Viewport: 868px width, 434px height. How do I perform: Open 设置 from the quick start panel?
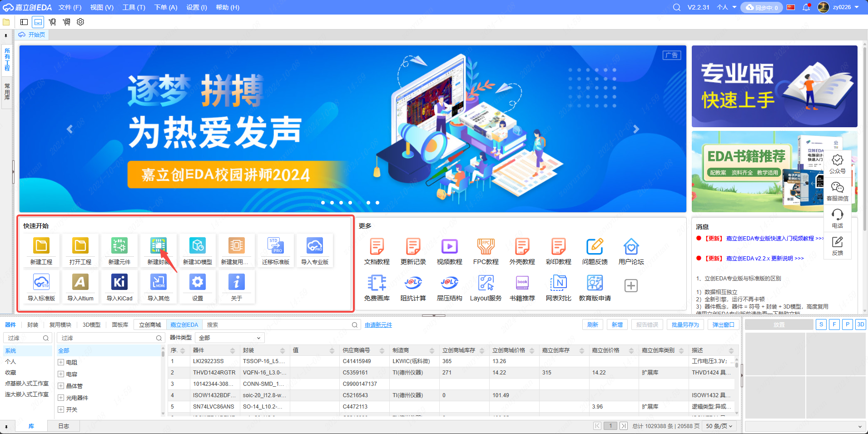pyautogui.click(x=198, y=282)
